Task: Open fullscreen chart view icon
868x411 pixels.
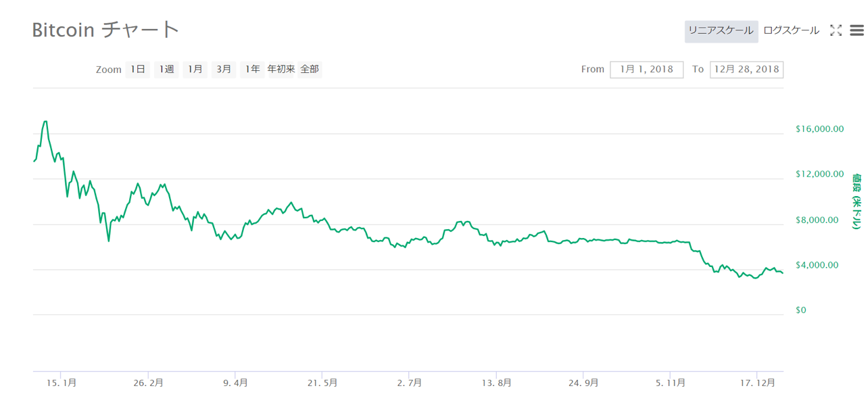Action: (x=836, y=30)
